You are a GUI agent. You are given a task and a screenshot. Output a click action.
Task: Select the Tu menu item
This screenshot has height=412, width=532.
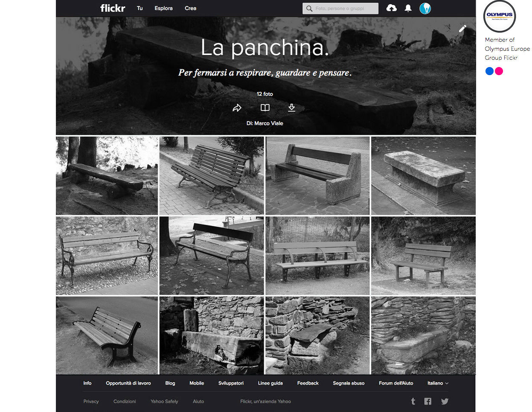[140, 8]
